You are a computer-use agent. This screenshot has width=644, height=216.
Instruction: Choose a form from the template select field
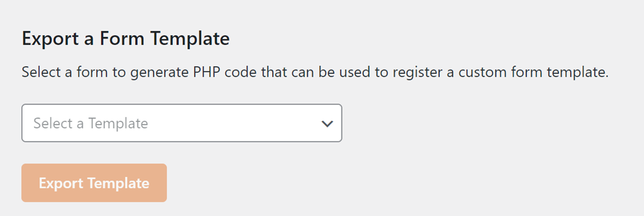tap(182, 123)
